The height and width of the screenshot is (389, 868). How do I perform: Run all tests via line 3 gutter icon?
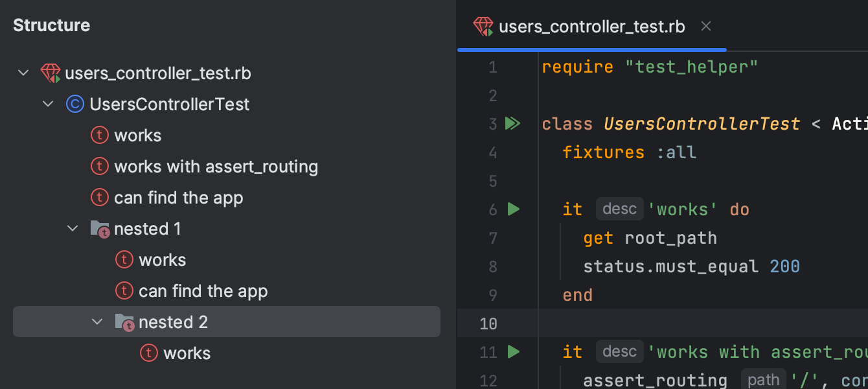[513, 123]
